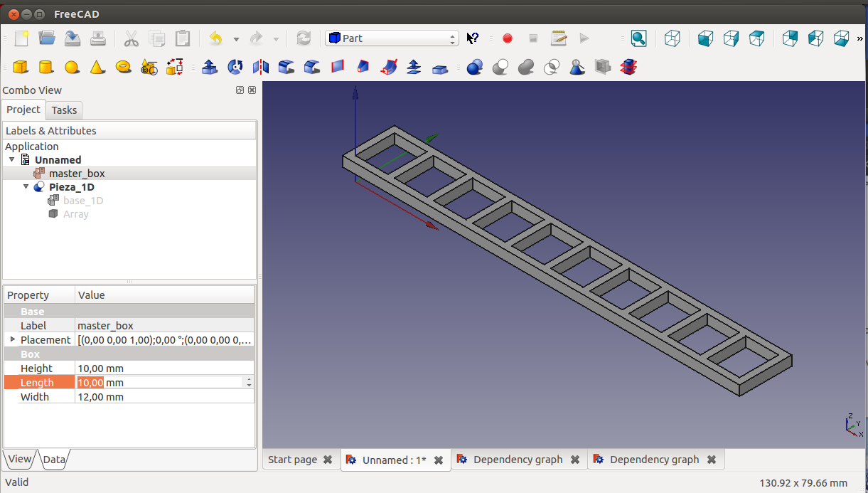868x493 pixels.
Task: Open the Start page tab
Action: 292,460
